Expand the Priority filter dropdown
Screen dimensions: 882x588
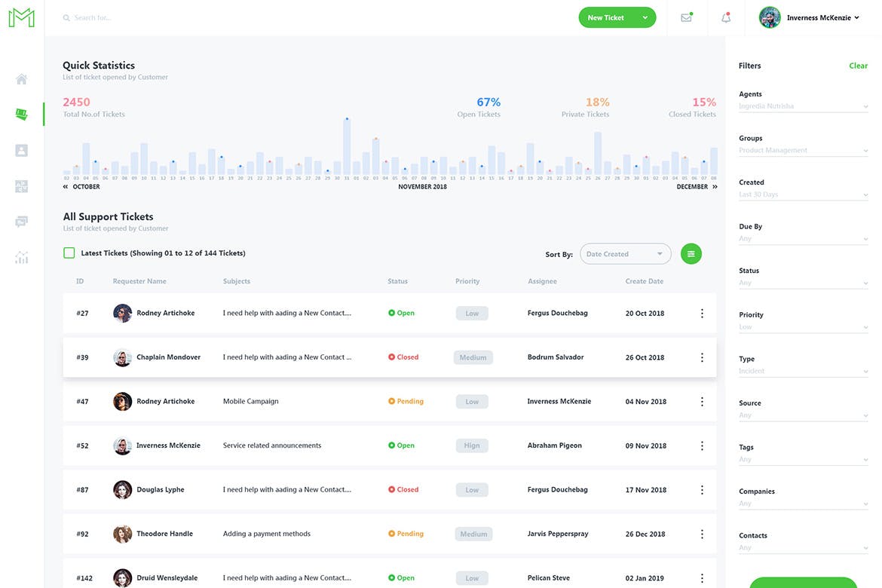[803, 327]
